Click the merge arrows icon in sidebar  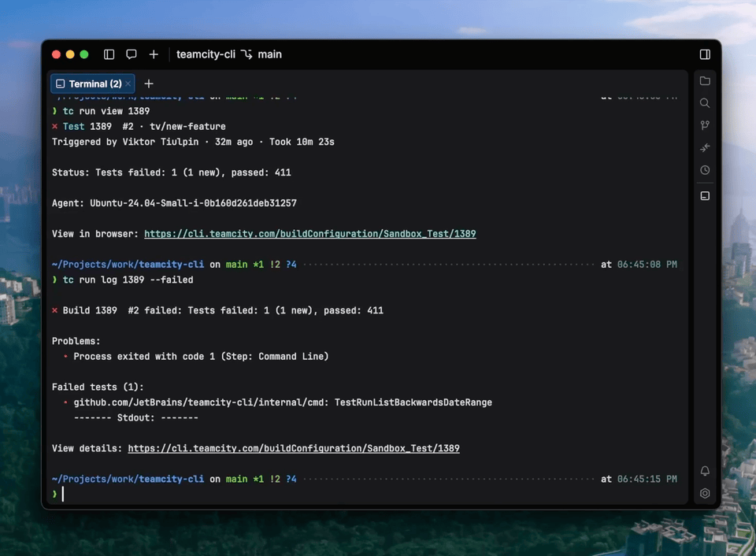click(705, 147)
